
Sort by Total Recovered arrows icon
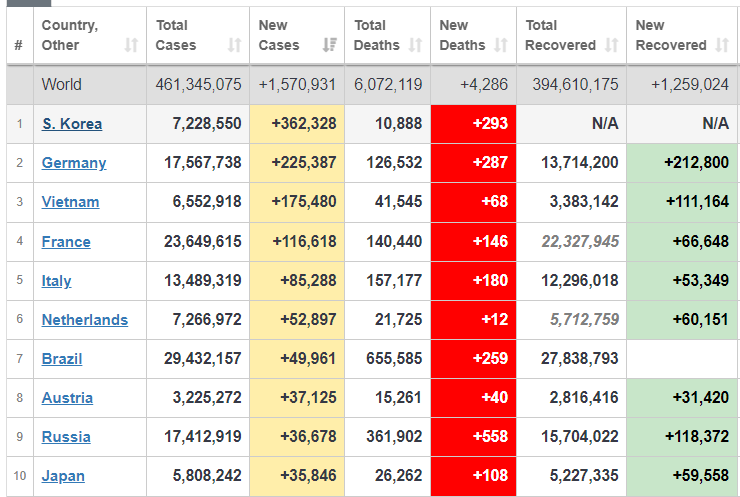coord(612,45)
